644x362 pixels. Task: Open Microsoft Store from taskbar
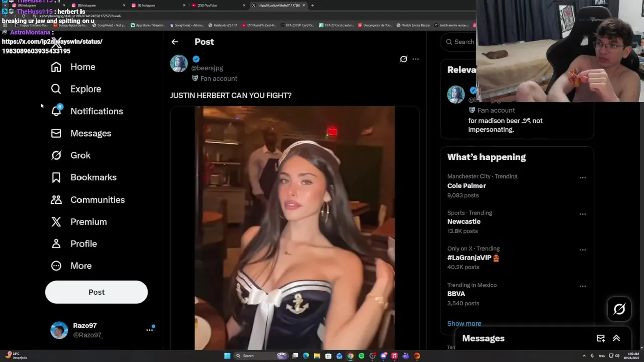tap(328, 356)
